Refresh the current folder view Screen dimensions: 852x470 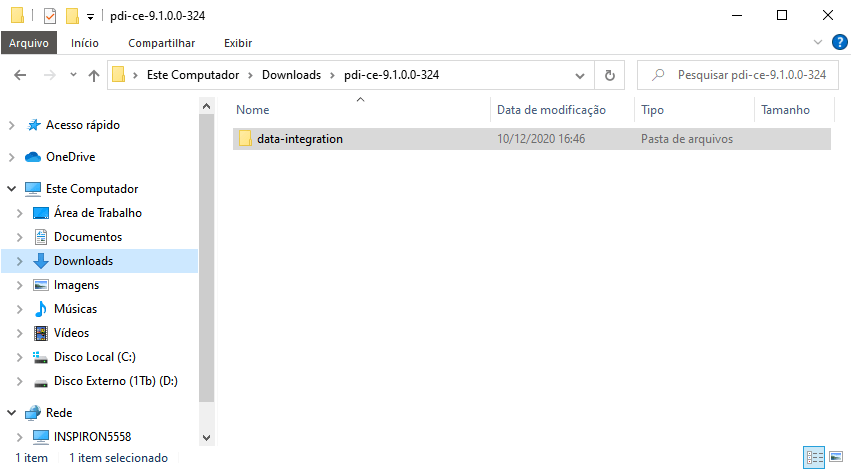[x=609, y=75]
